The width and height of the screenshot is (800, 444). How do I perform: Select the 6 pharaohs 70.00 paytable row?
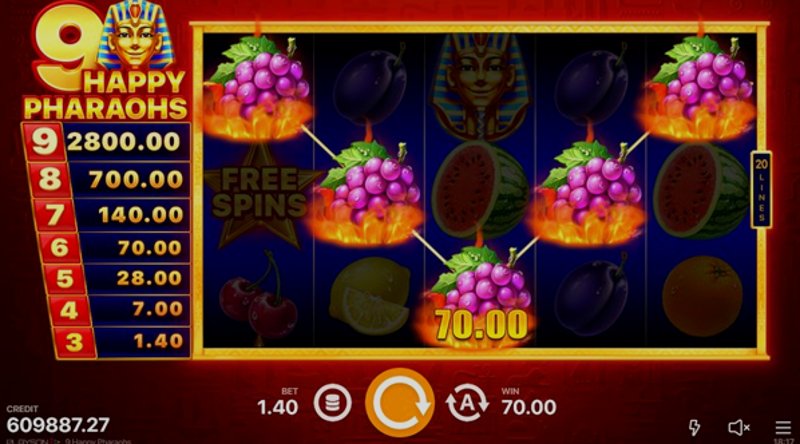point(115,248)
